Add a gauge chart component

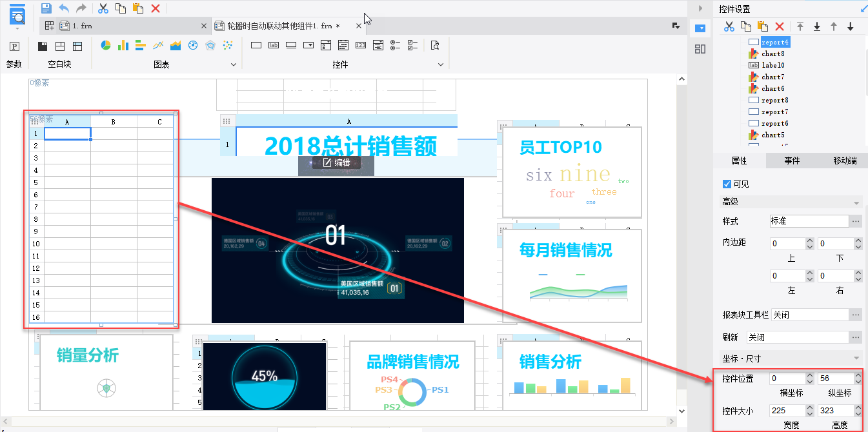(193, 45)
